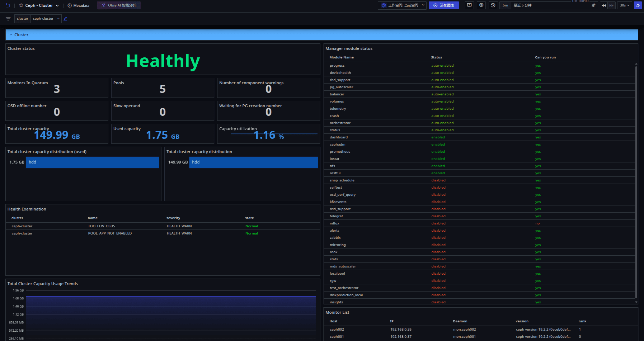
Task: Sort modules by Module Name header
Action: point(342,57)
